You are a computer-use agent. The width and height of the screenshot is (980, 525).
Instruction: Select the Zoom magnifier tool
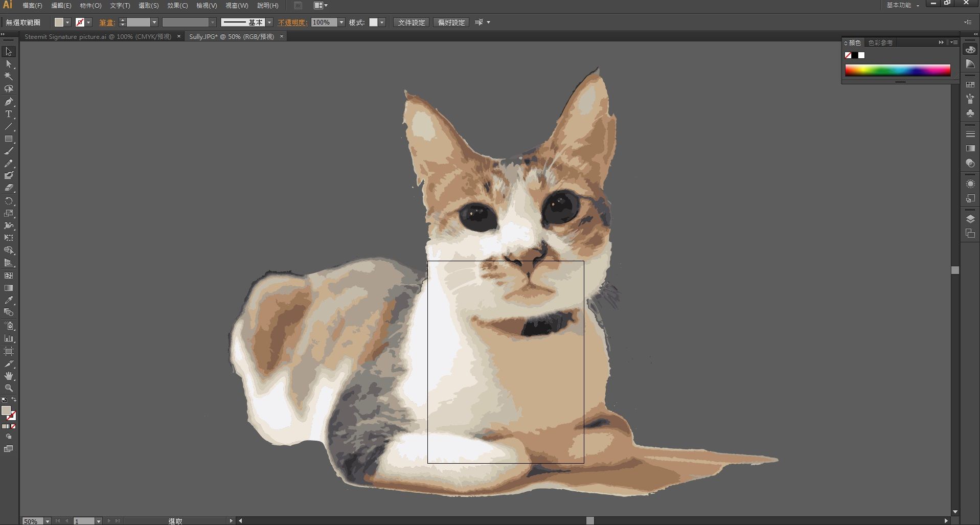point(9,388)
